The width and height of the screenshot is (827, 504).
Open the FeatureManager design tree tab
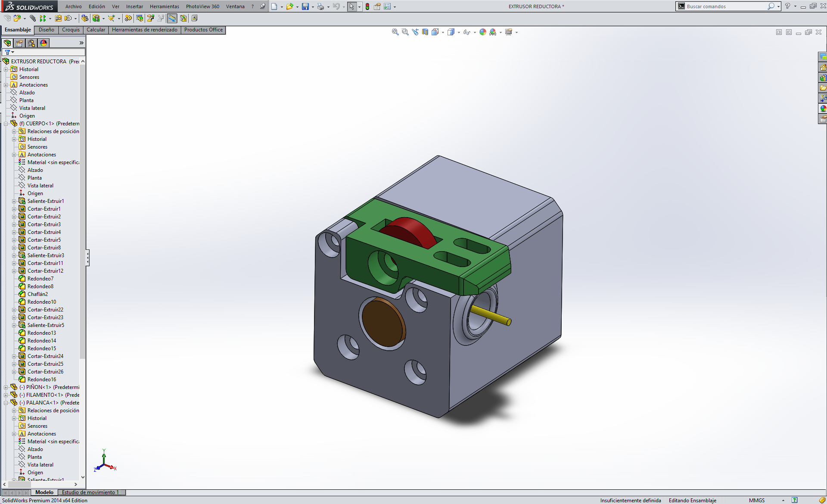point(7,43)
